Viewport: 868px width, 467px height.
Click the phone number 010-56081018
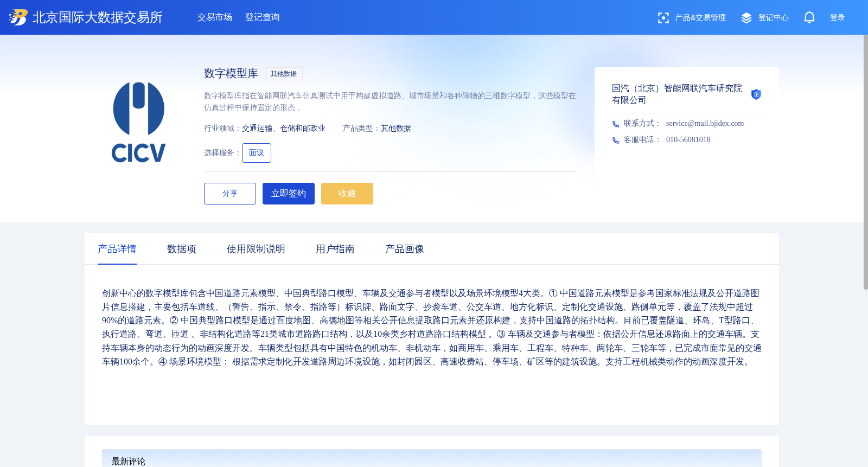688,140
